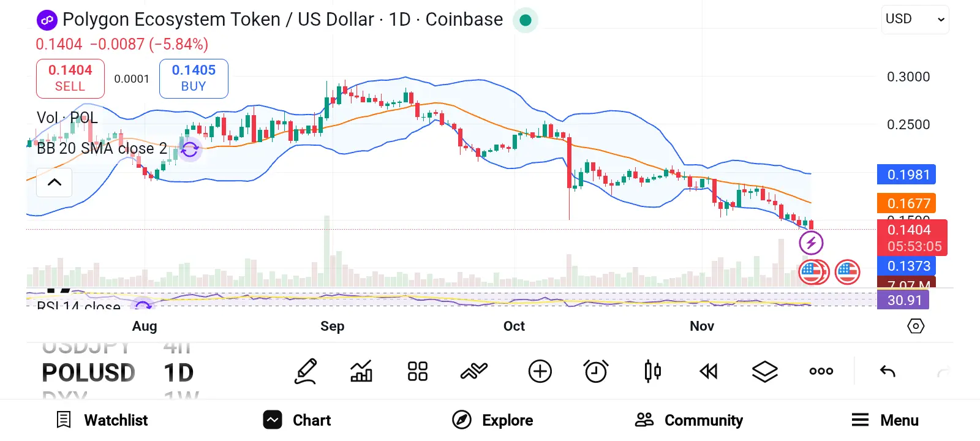
Task: Expand the USD currency dropdown
Action: [x=915, y=20]
